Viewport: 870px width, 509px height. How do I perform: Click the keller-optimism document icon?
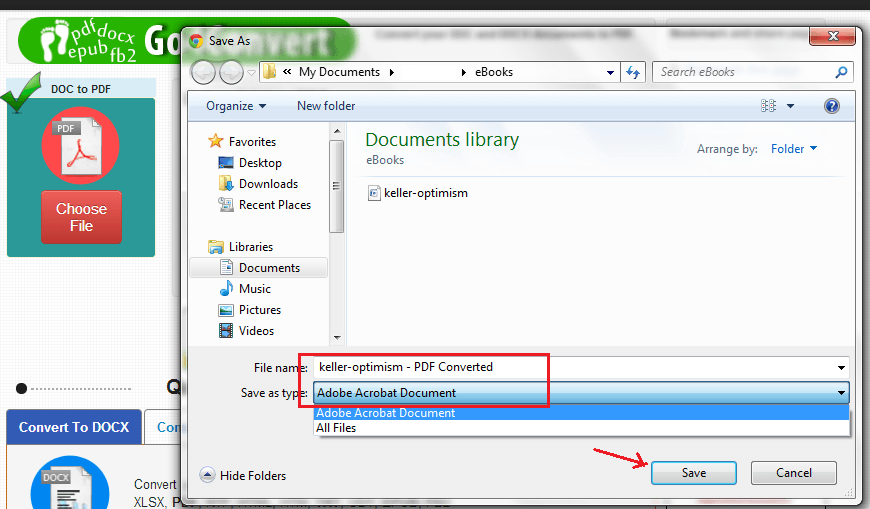[375, 193]
